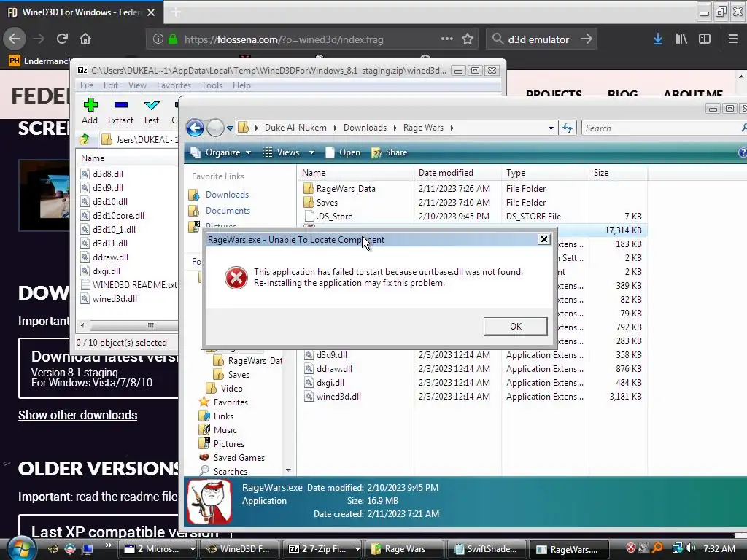This screenshot has width=747, height=560.
Task: Click the 7-Zip Test button
Action: pyautogui.click(x=151, y=112)
